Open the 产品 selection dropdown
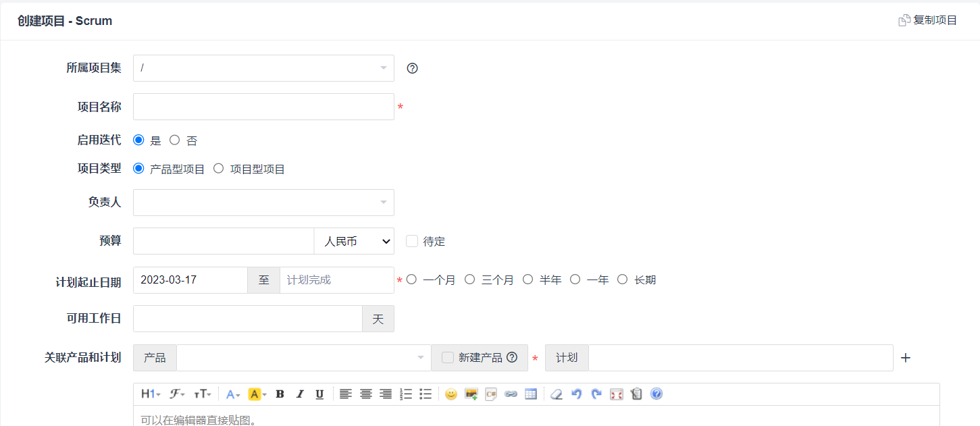The height and width of the screenshot is (426, 980). point(304,358)
